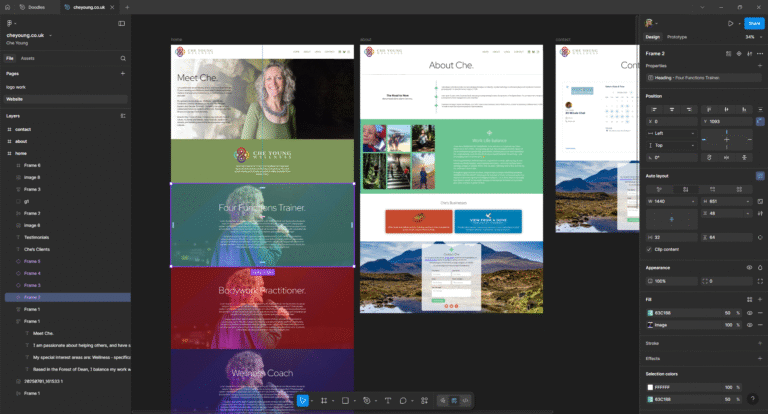Open user avatar account dropdown
768x414 pixels.
[x=651, y=23]
